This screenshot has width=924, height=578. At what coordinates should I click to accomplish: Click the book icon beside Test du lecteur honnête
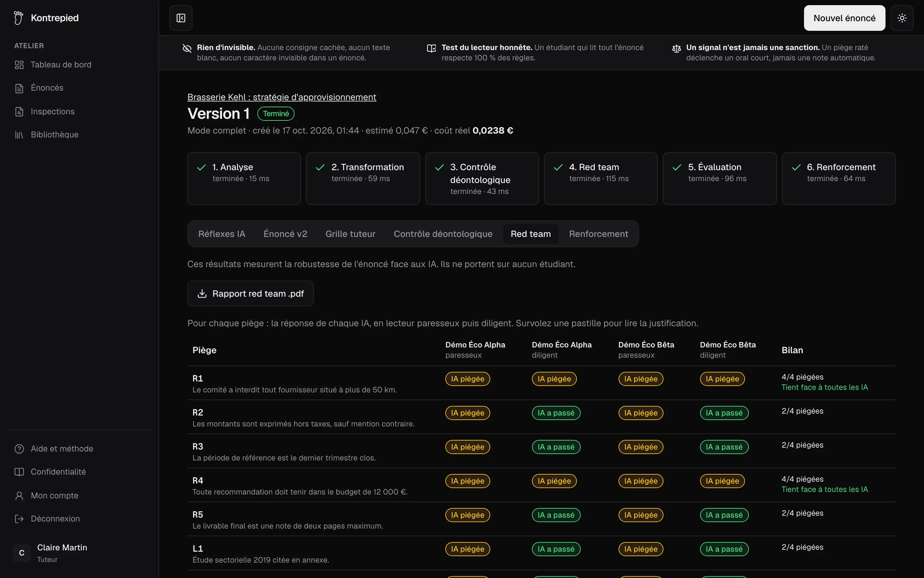click(432, 48)
